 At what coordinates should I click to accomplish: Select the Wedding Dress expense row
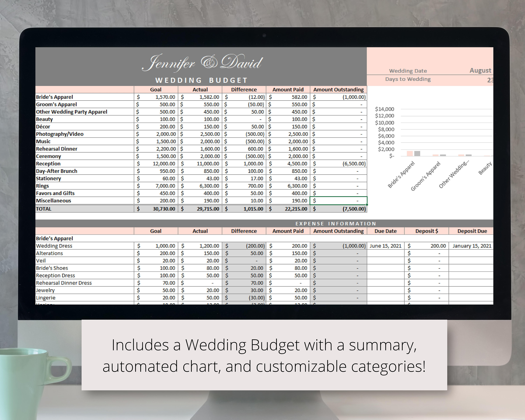54,246
